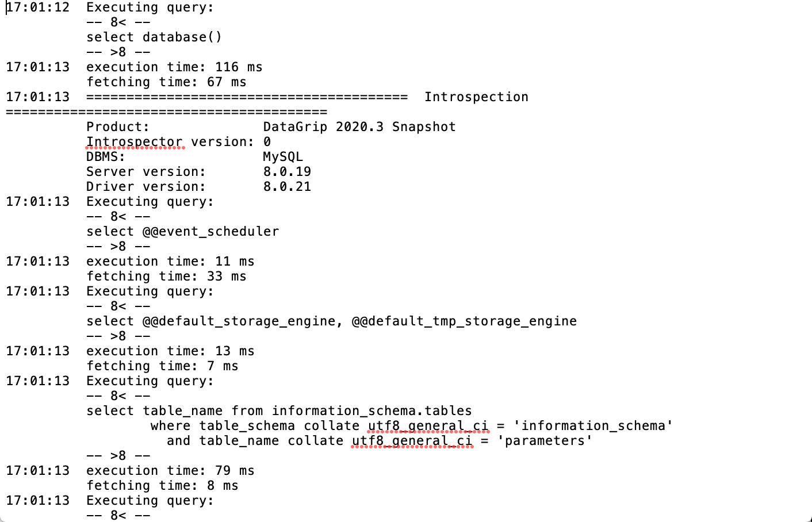Click the 'MySQL' DBMS value

click(x=283, y=157)
